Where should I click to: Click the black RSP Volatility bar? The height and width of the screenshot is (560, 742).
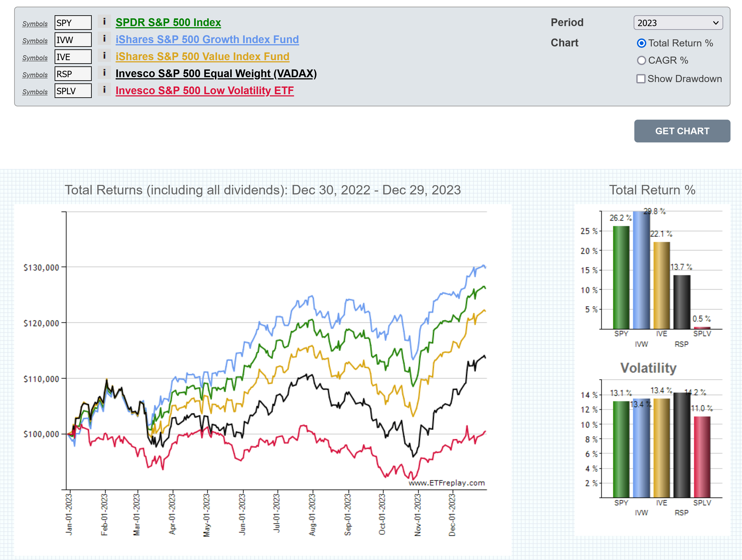682,445
